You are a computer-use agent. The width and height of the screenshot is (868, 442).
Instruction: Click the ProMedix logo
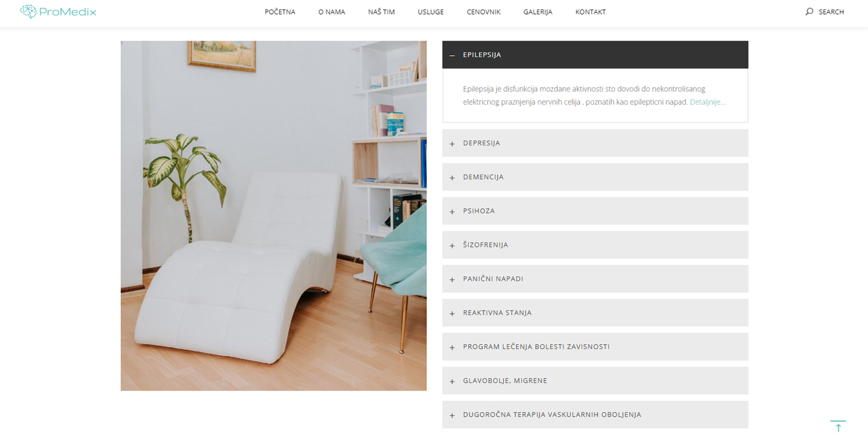pos(58,11)
